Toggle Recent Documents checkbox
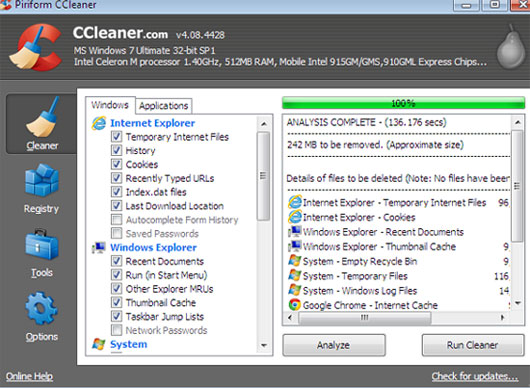The width and height of the screenshot is (530, 388). [117, 261]
